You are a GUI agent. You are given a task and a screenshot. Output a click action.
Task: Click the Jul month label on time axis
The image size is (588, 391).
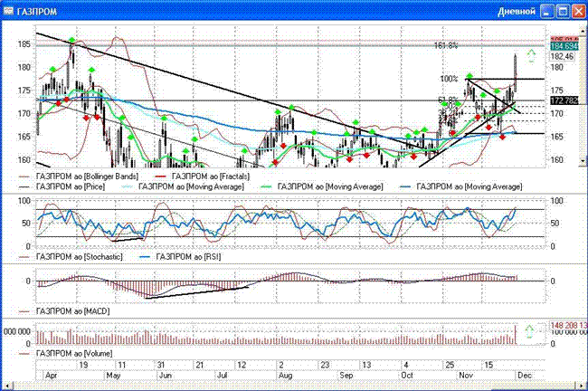[223, 376]
